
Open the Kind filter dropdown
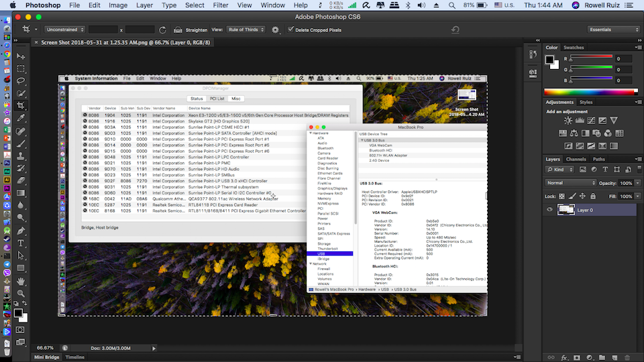(x=559, y=170)
